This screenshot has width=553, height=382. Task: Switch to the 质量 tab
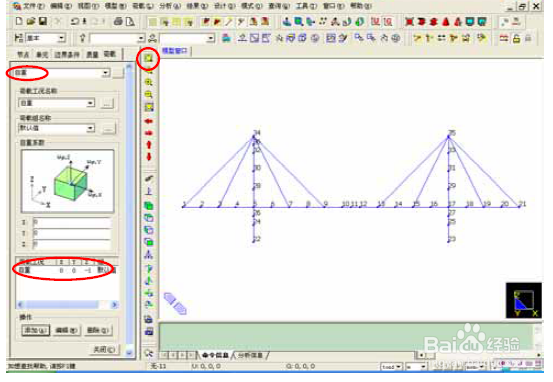click(92, 54)
